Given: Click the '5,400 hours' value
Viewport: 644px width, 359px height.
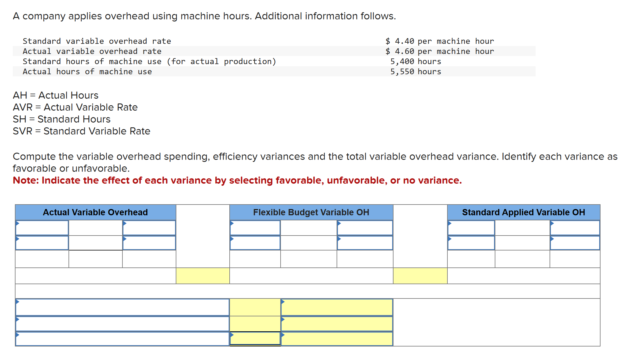Looking at the screenshot, I should coord(416,61).
